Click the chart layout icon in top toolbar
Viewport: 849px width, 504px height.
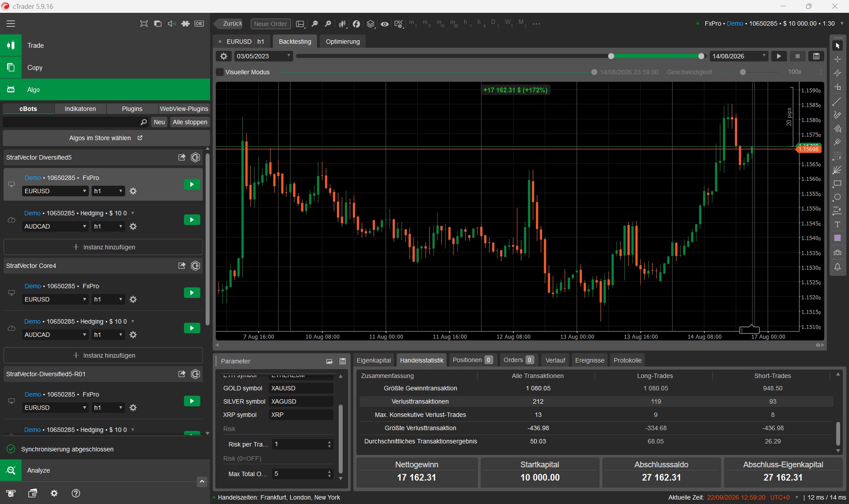(300, 24)
